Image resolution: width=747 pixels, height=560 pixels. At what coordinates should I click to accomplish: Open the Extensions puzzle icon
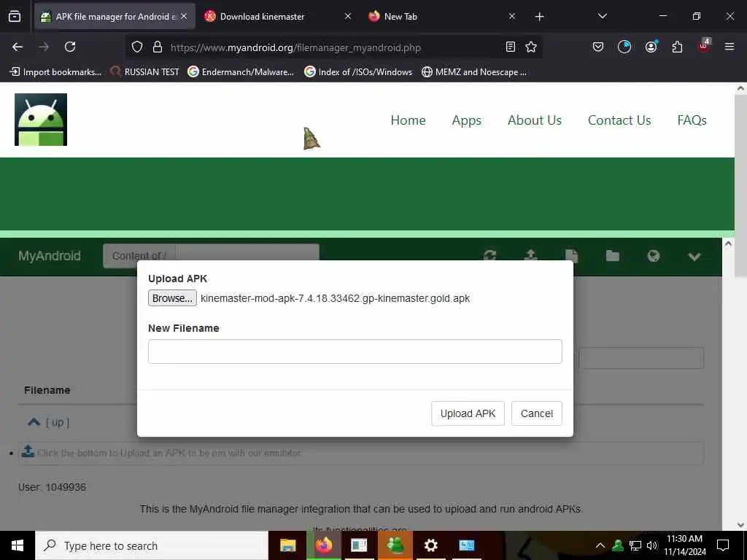pos(677,47)
